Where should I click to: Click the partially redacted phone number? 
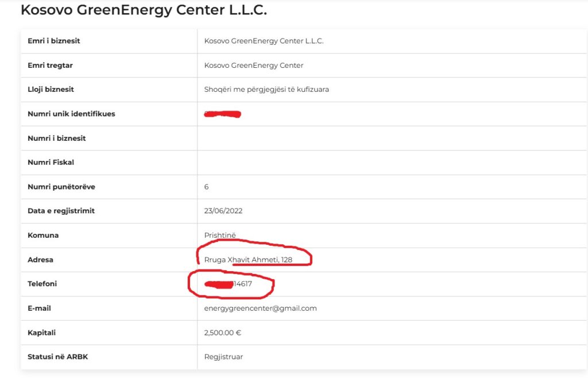(230, 284)
